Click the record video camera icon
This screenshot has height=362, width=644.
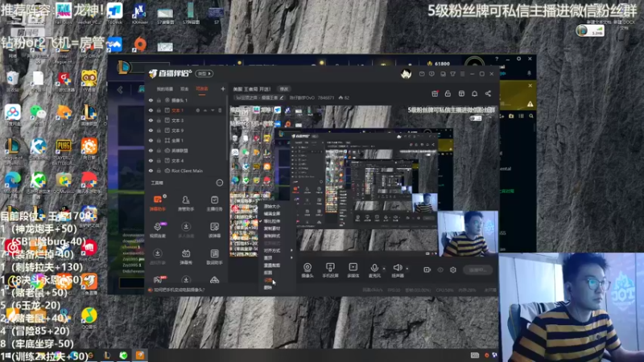click(x=427, y=269)
